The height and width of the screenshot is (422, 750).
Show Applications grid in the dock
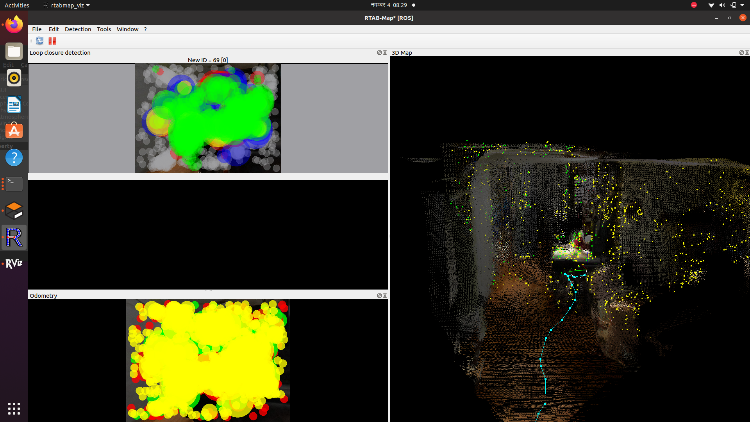point(14,408)
